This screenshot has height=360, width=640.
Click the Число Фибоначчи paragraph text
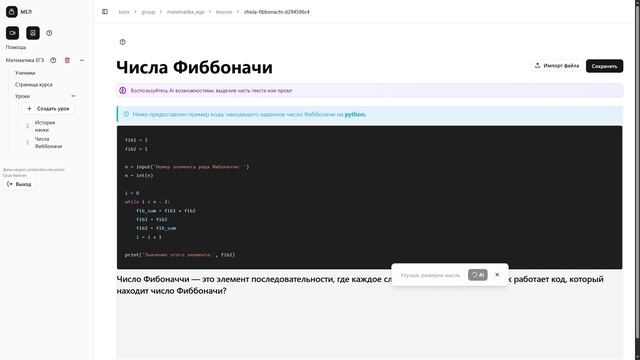360,285
